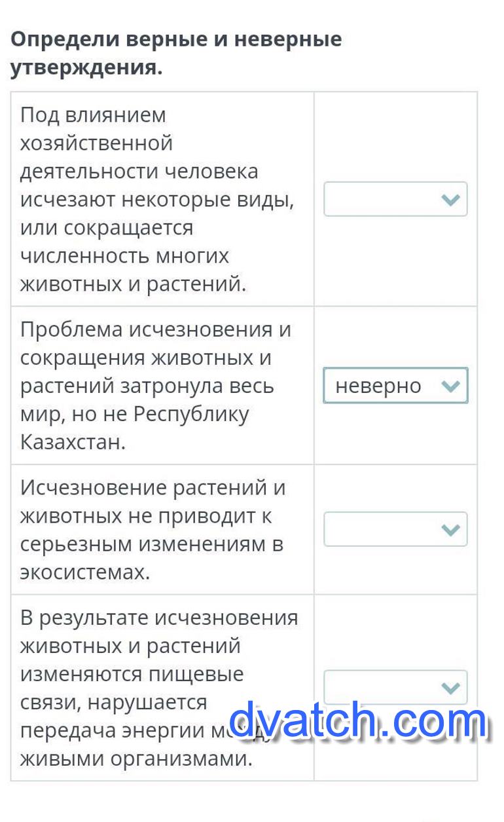This screenshot has width=504, height=822.
Task: Click the word "утверждения" in the heading
Action: pos(86,67)
